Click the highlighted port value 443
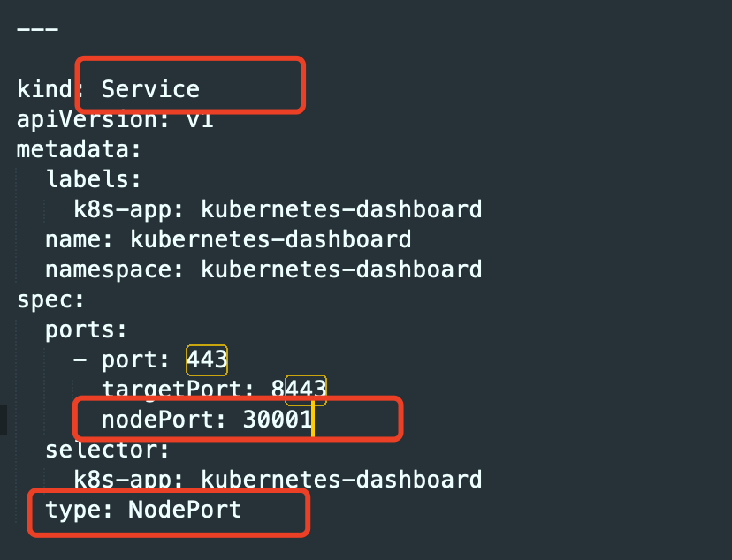This screenshot has height=560, width=732. coord(207,360)
